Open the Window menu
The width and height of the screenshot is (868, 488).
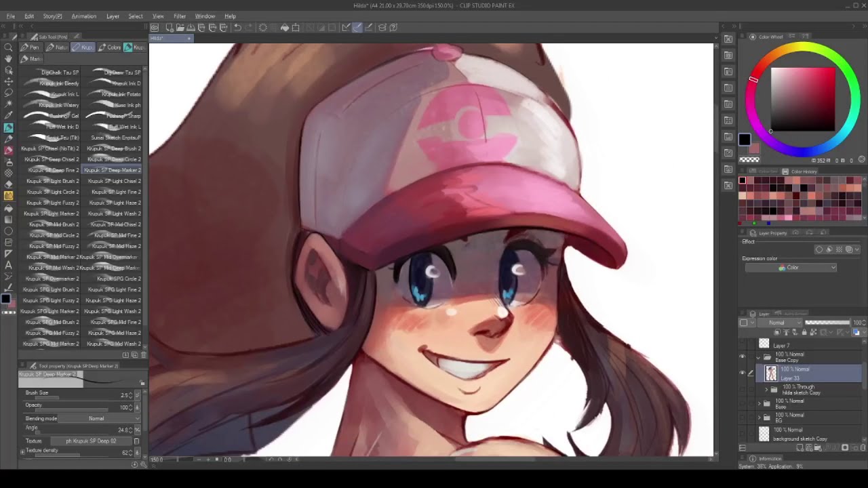tap(205, 16)
